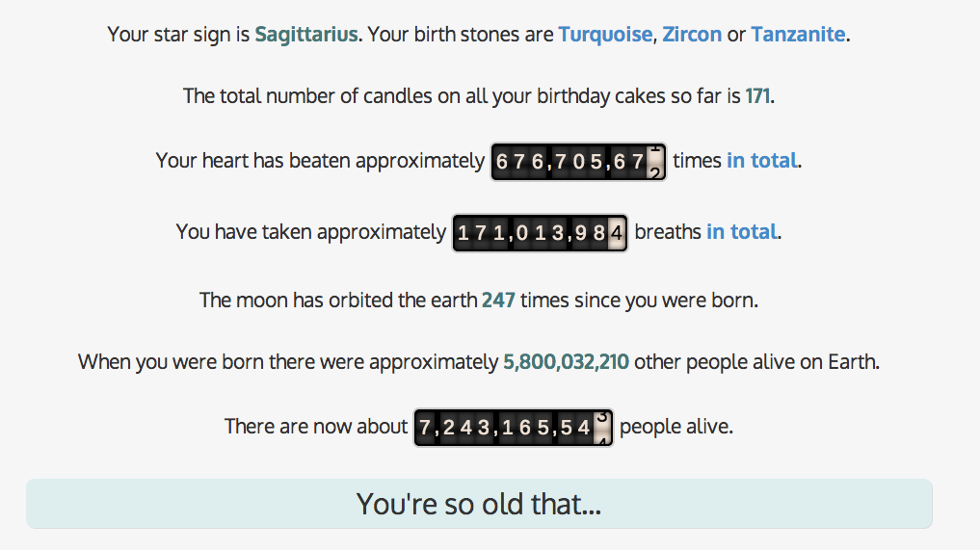The width and height of the screenshot is (980, 550).
Task: Open the Turquoise birth stone link
Action: [x=604, y=35]
